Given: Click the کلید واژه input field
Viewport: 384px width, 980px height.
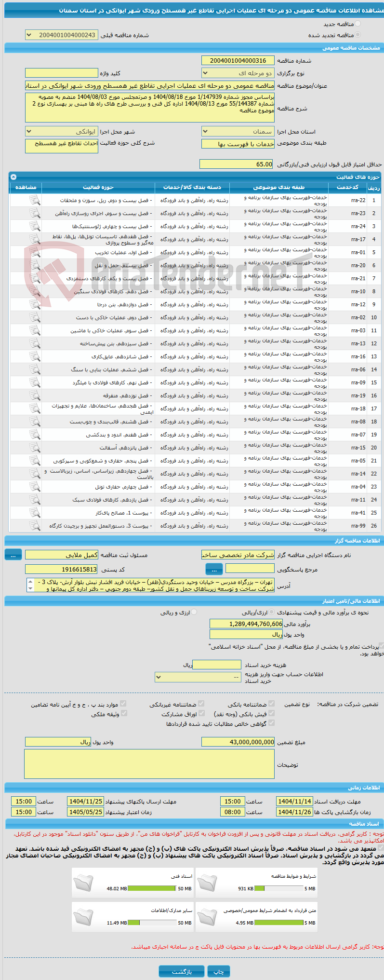Looking at the screenshot, I should (x=62, y=73).
